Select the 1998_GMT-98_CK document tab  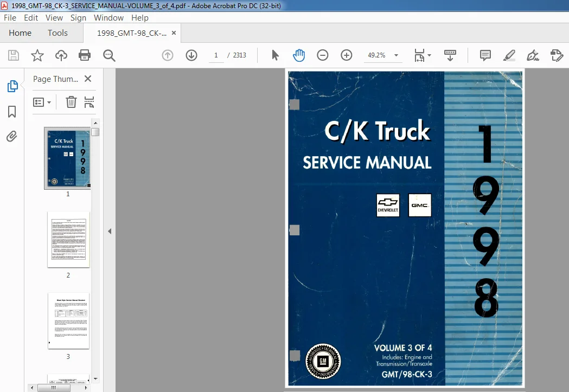click(x=132, y=33)
